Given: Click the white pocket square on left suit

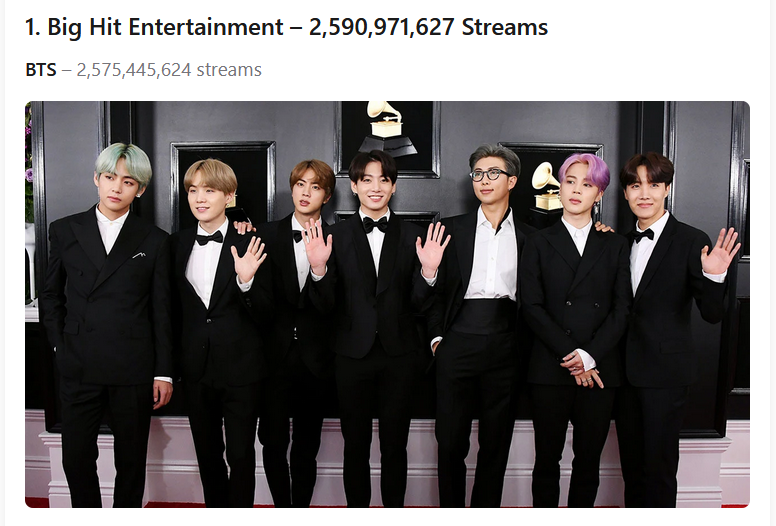Looking at the screenshot, I should click(x=139, y=255).
